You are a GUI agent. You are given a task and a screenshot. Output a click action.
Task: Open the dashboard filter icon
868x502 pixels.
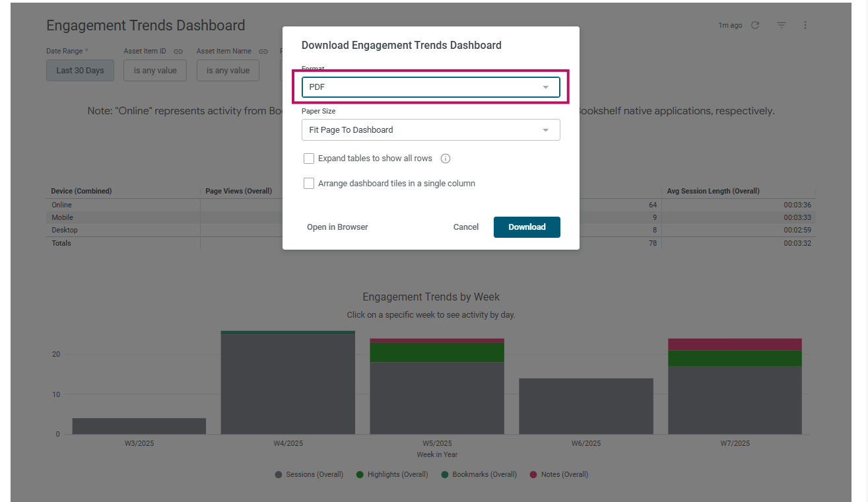(782, 25)
